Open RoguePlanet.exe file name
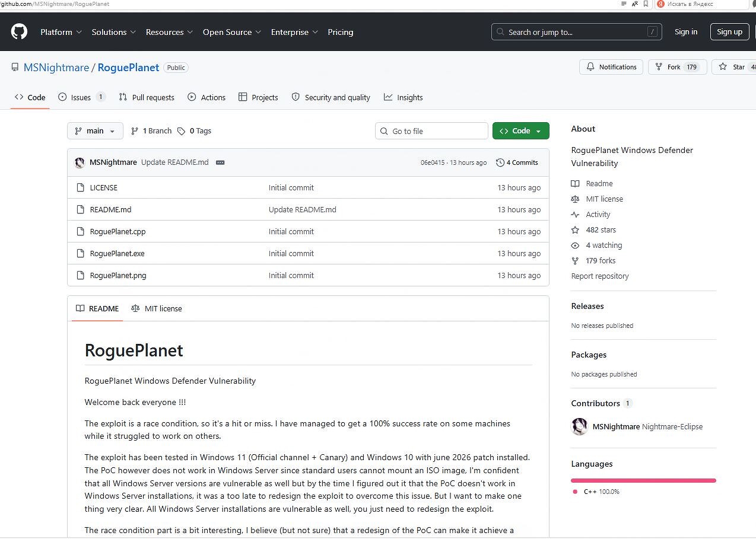The image size is (756, 539). [x=117, y=253]
